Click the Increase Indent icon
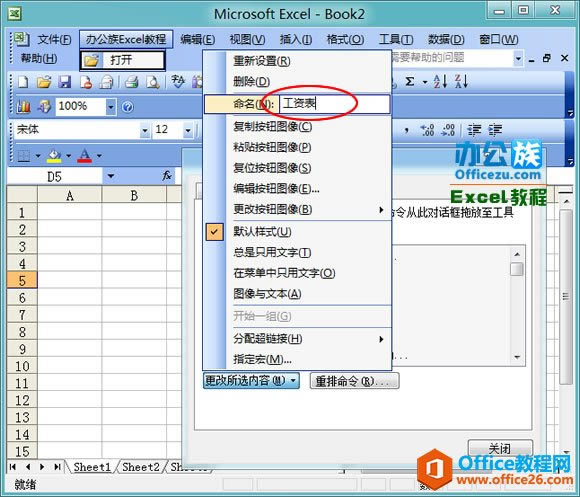 pyautogui.click(x=495, y=130)
